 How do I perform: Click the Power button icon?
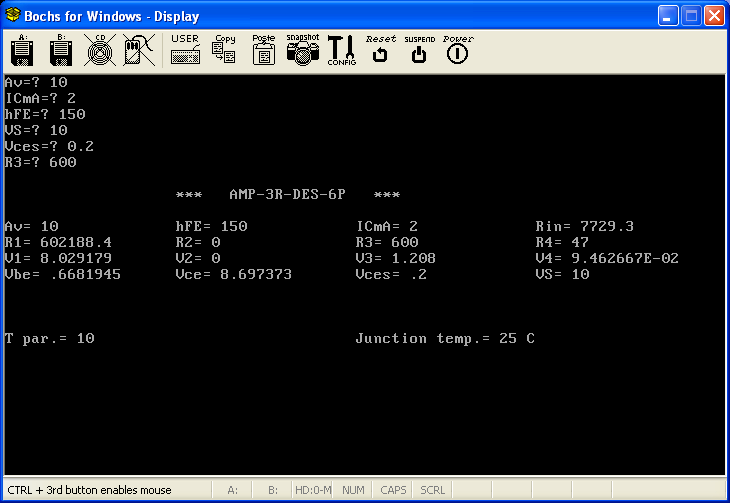(x=458, y=49)
